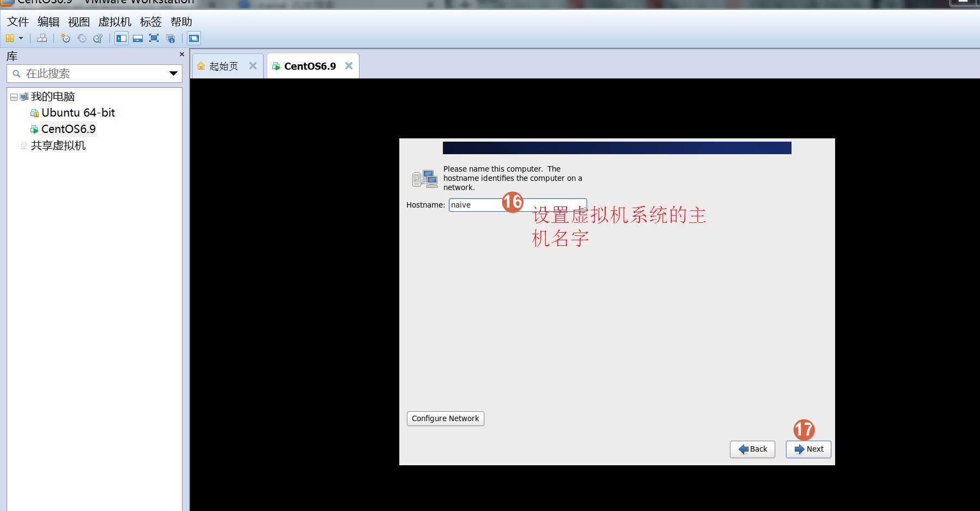Click the Next button

(808, 449)
